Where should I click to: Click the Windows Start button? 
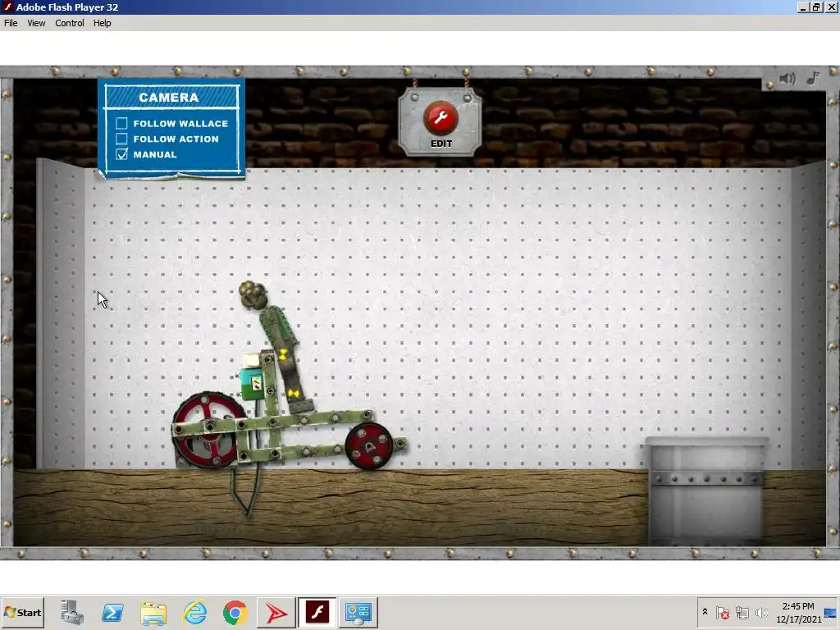click(22, 612)
